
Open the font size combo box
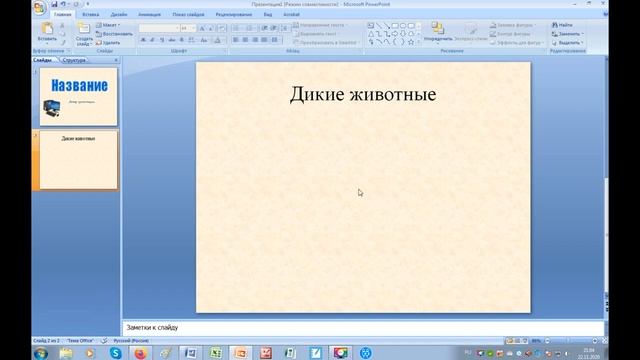pos(188,28)
